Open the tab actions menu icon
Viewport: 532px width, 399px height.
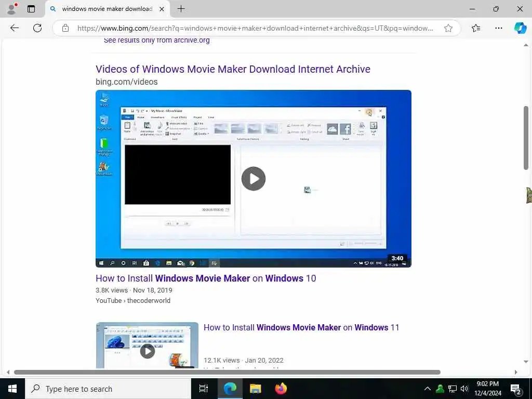(x=31, y=9)
